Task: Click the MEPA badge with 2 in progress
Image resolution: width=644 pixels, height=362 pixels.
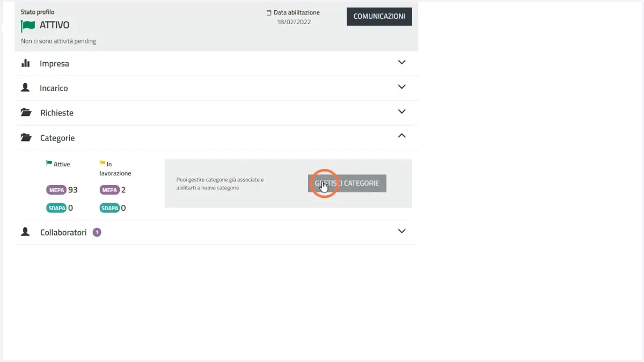Action: tap(110, 190)
